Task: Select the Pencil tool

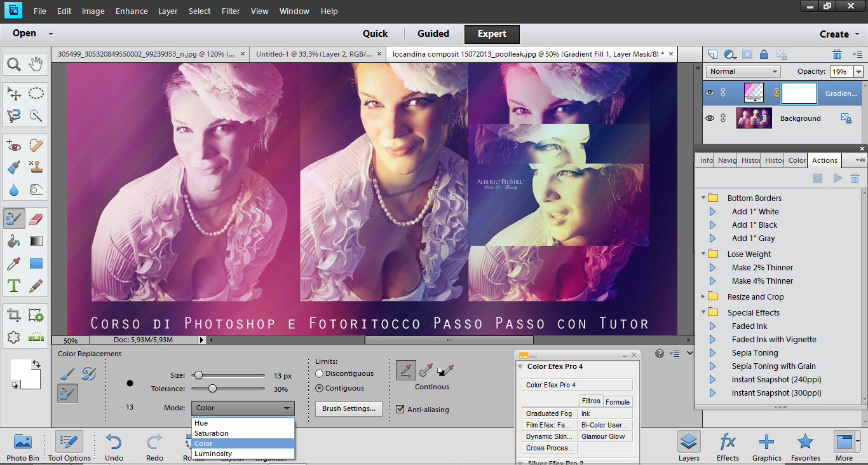Action: (36, 285)
